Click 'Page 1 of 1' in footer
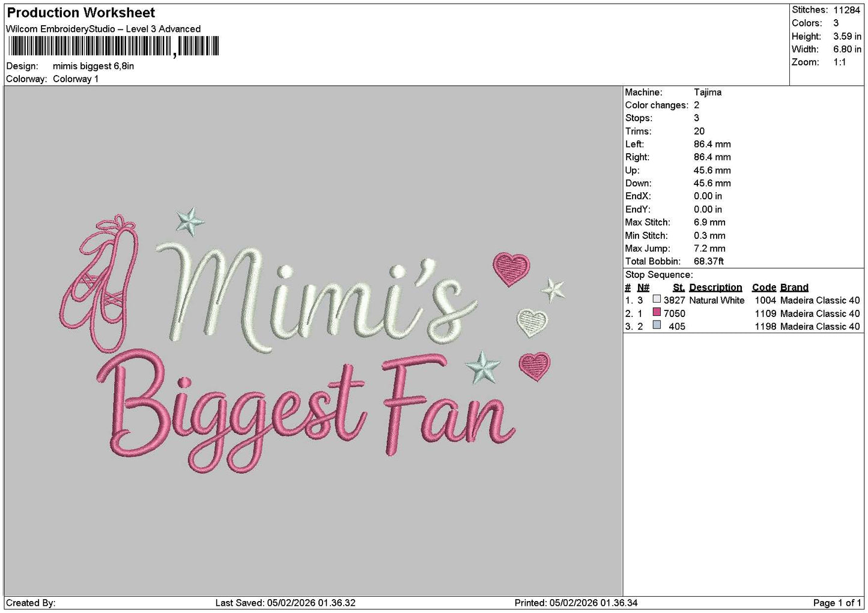Image resolution: width=868 pixels, height=613 pixels. (x=837, y=603)
